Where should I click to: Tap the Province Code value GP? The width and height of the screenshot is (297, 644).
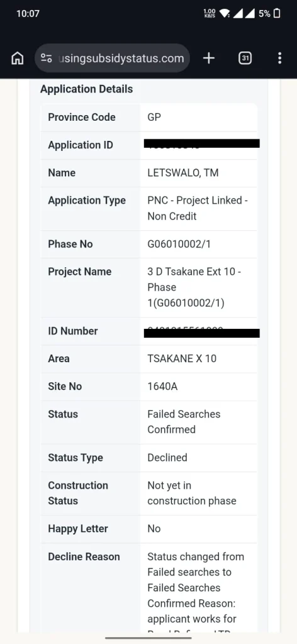(154, 117)
